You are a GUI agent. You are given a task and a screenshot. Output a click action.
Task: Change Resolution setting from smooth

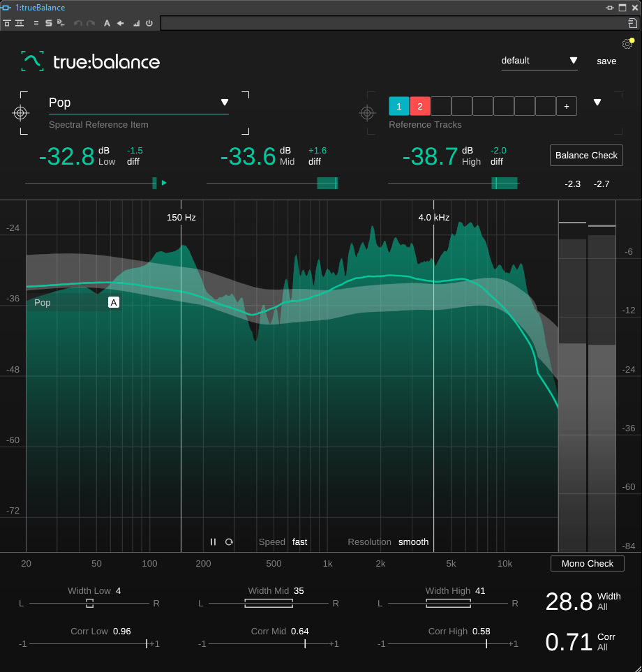point(413,542)
